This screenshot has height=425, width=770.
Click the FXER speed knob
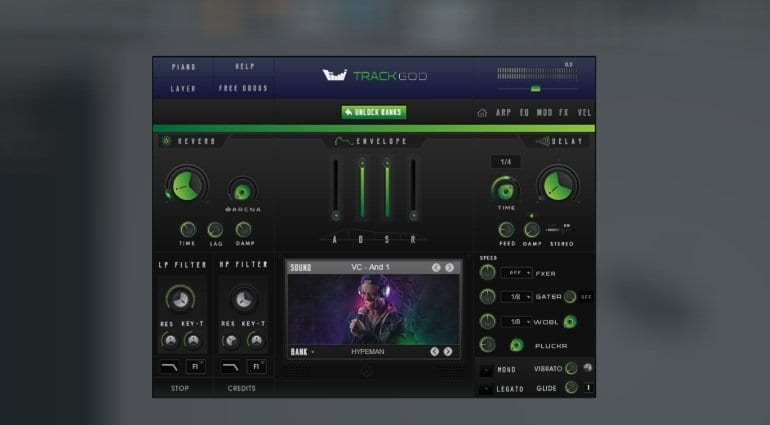click(487, 272)
